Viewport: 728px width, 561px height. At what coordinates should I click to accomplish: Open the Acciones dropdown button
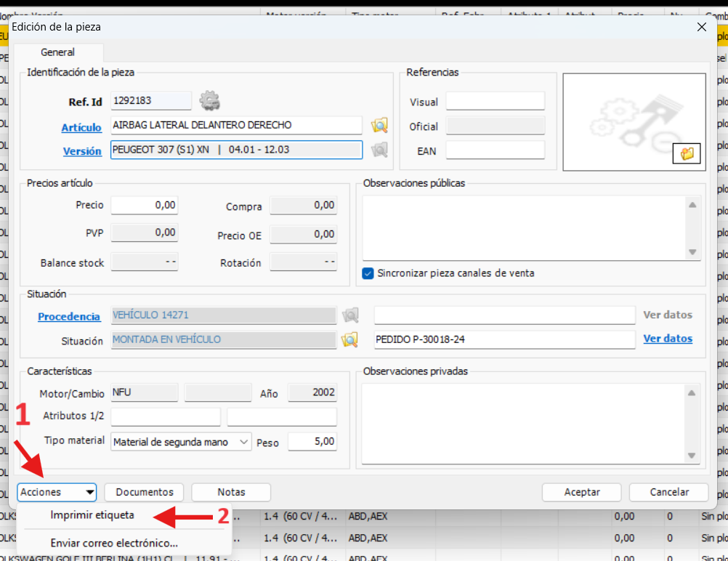[x=57, y=492]
